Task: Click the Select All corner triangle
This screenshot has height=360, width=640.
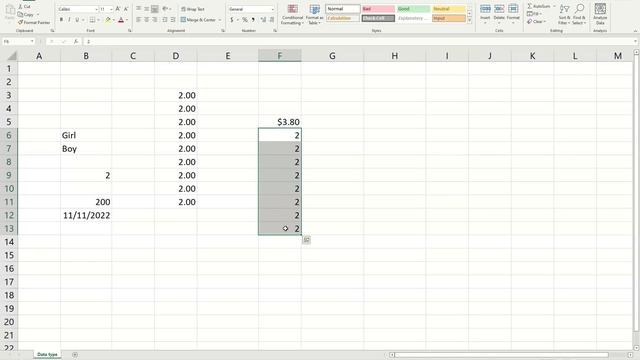Action: click(x=12, y=56)
